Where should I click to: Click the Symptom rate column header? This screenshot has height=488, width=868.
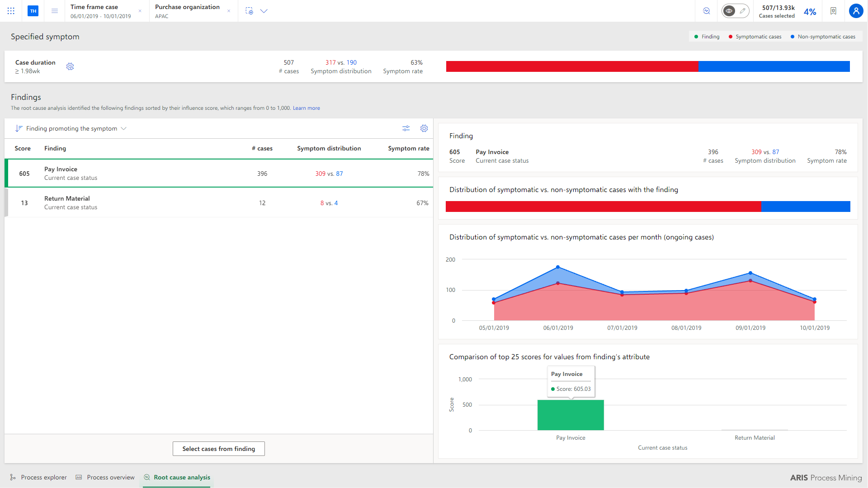pos(409,148)
